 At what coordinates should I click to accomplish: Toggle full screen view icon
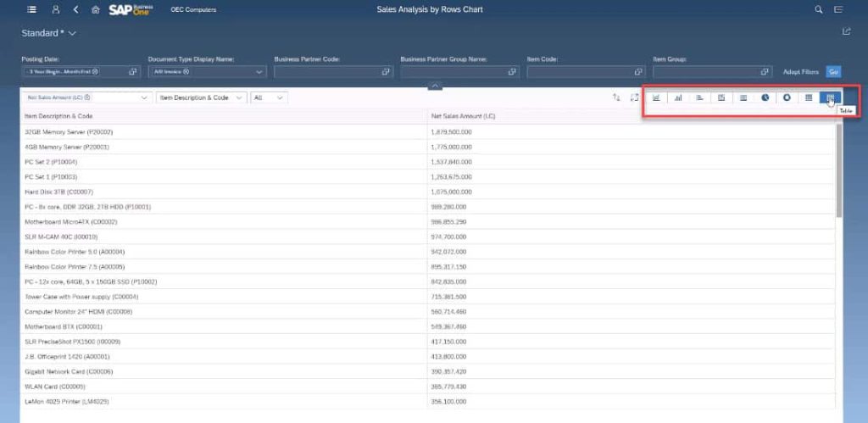click(634, 97)
